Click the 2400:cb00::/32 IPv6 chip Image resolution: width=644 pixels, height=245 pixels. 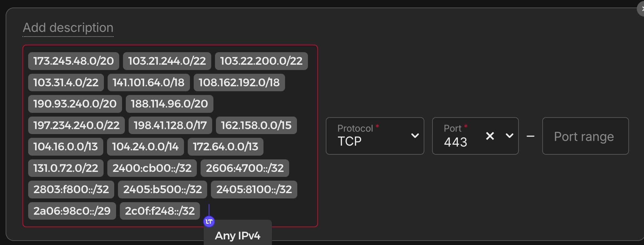tap(152, 168)
